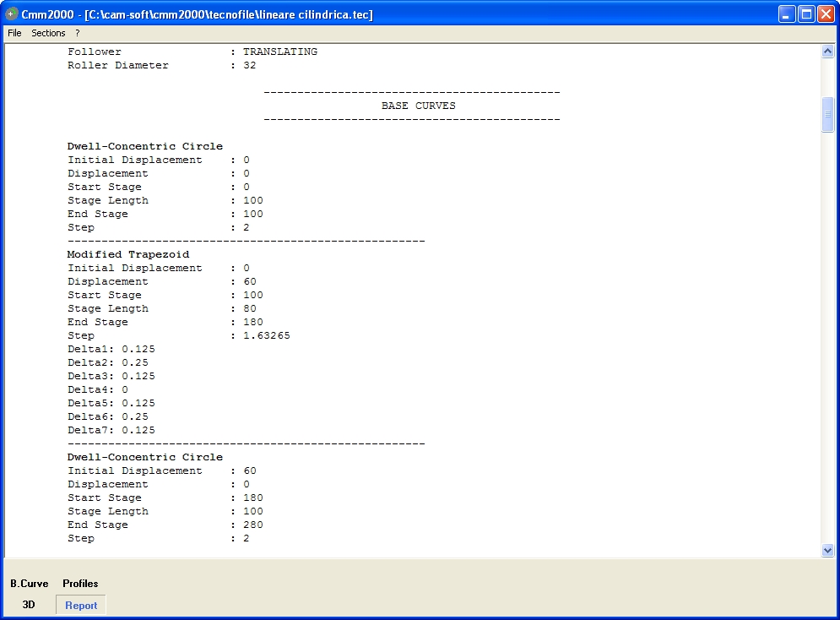Open the ? help menu
Viewport: 840px width, 620px height.
77,33
